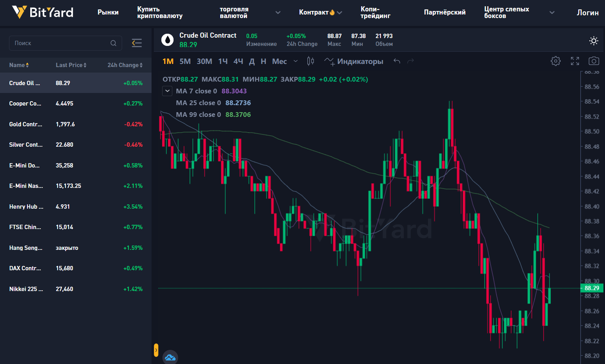Expand the currency trading menu chevron
Screen dimensions: 605x364
(x=278, y=13)
